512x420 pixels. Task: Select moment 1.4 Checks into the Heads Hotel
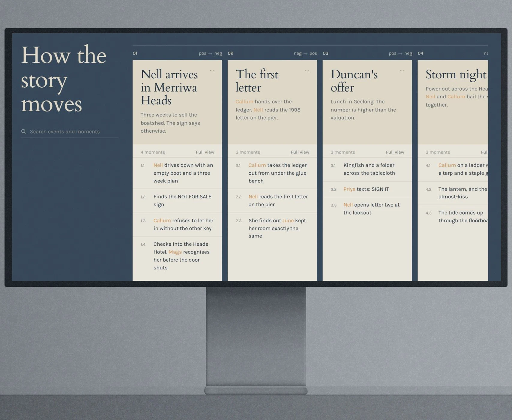point(177,256)
